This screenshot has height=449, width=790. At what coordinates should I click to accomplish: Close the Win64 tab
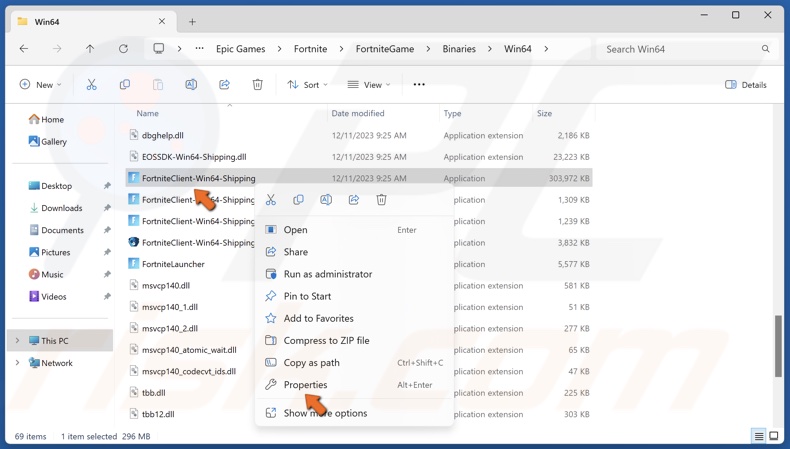pyautogui.click(x=162, y=21)
